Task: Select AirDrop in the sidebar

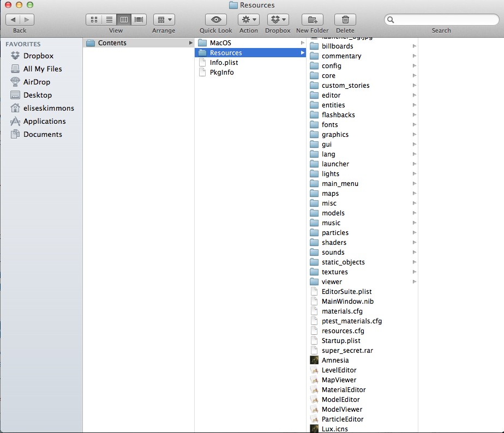Action: tap(37, 82)
